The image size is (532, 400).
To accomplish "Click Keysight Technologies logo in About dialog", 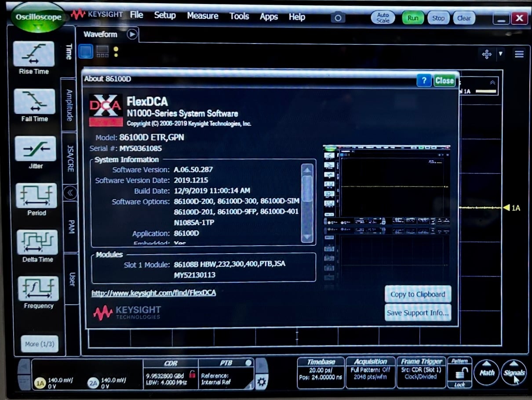I will pos(127,313).
